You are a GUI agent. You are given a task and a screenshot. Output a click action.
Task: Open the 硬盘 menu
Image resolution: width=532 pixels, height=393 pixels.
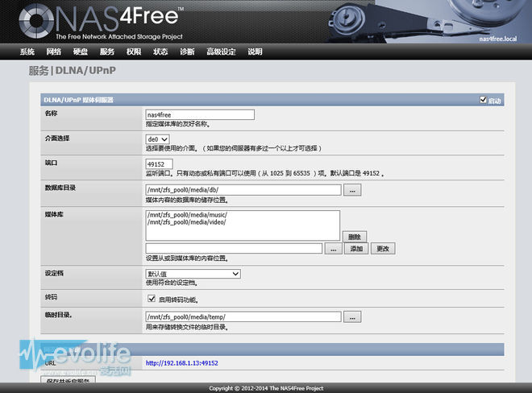click(x=81, y=52)
